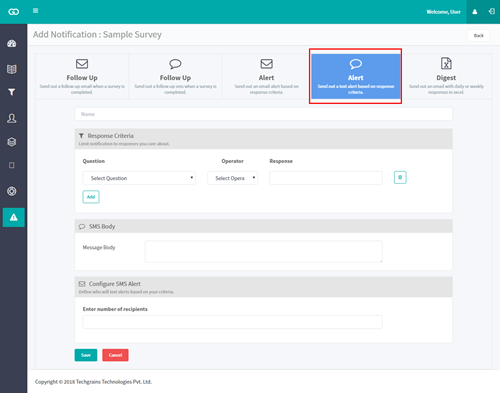Click the logo icon in the header
Screen dimensions: 500x393
click(x=14, y=12)
